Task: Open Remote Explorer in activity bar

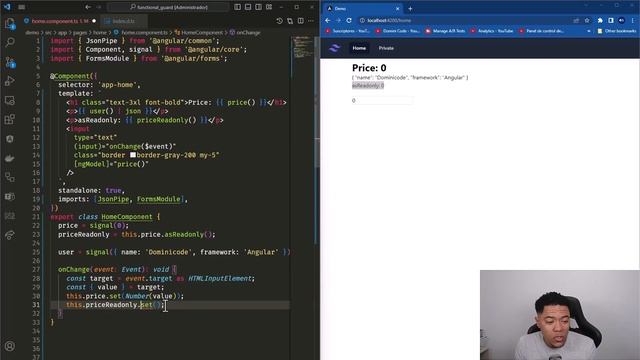Action: click(x=10, y=100)
